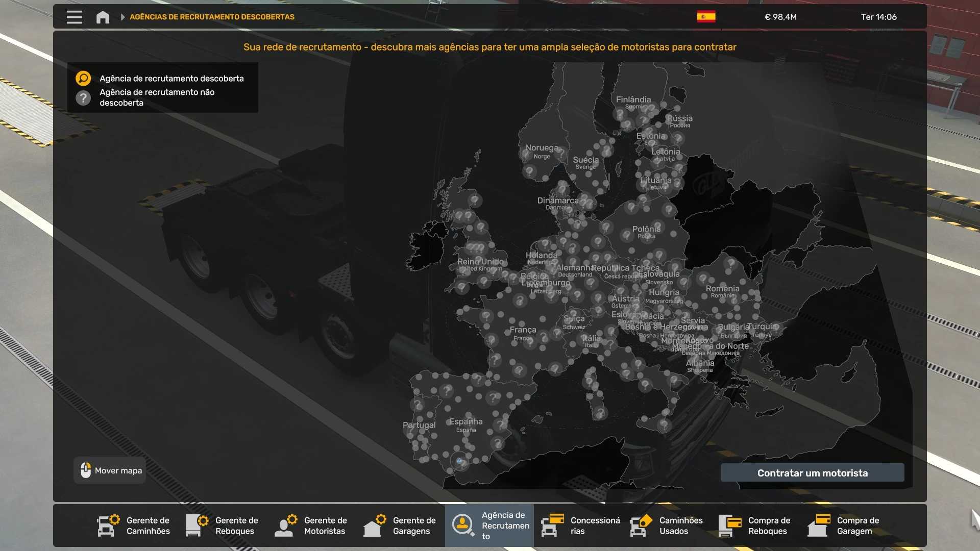
Task: Click the Mover mapa hint
Action: click(x=110, y=470)
